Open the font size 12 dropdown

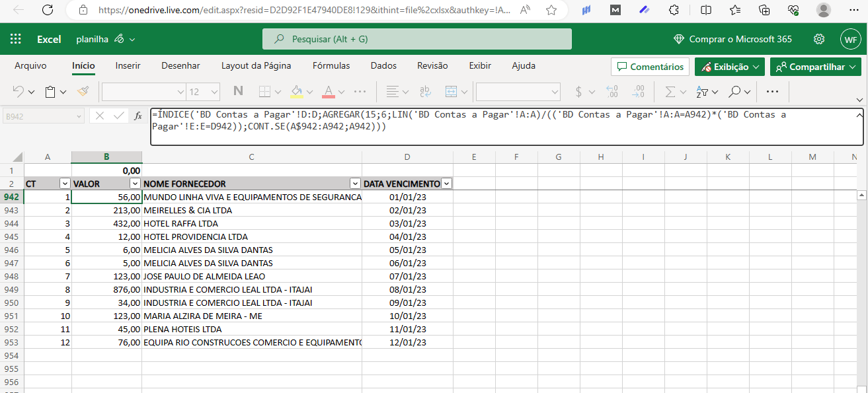click(214, 92)
